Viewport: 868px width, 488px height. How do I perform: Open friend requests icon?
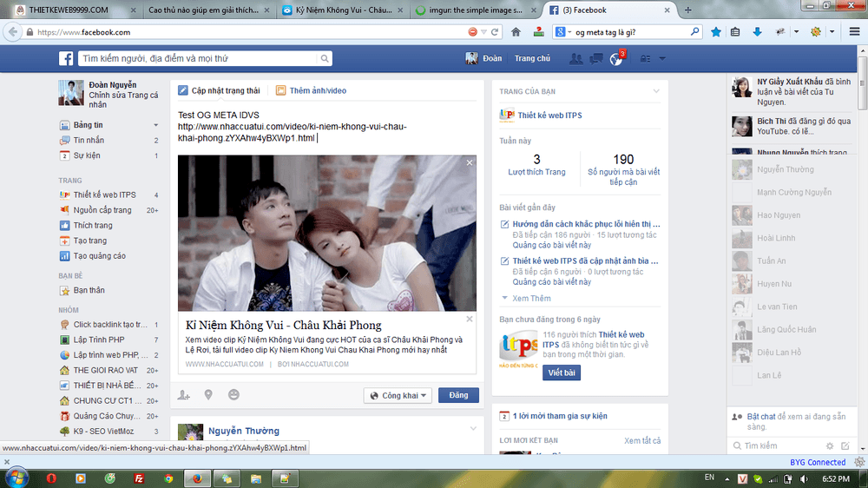(x=575, y=58)
